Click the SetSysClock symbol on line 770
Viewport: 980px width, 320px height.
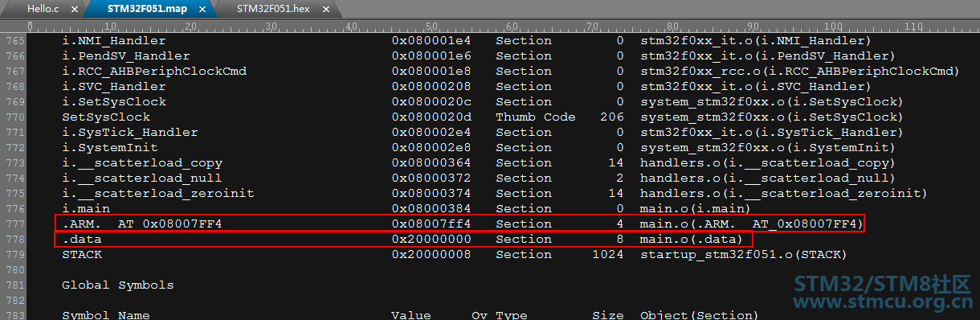(106, 117)
